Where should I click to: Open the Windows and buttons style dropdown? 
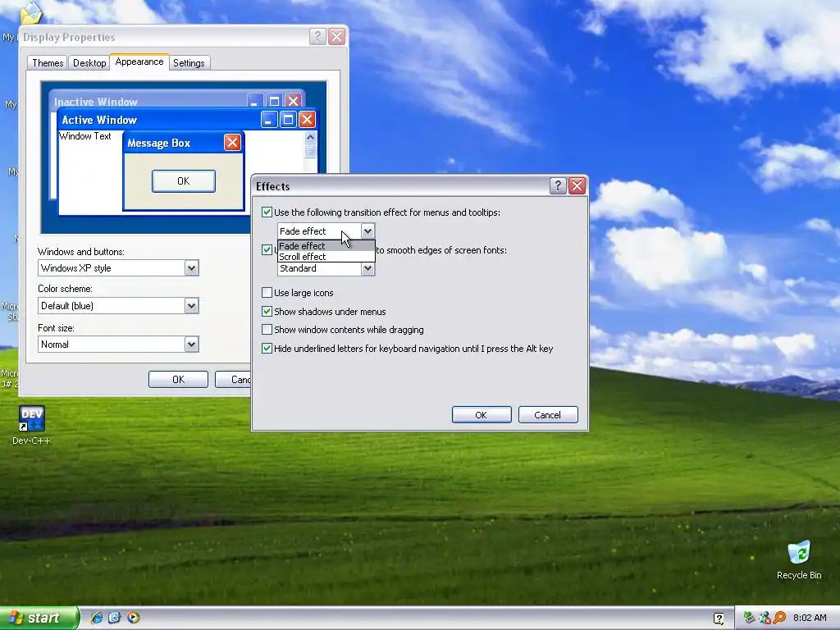pos(191,268)
